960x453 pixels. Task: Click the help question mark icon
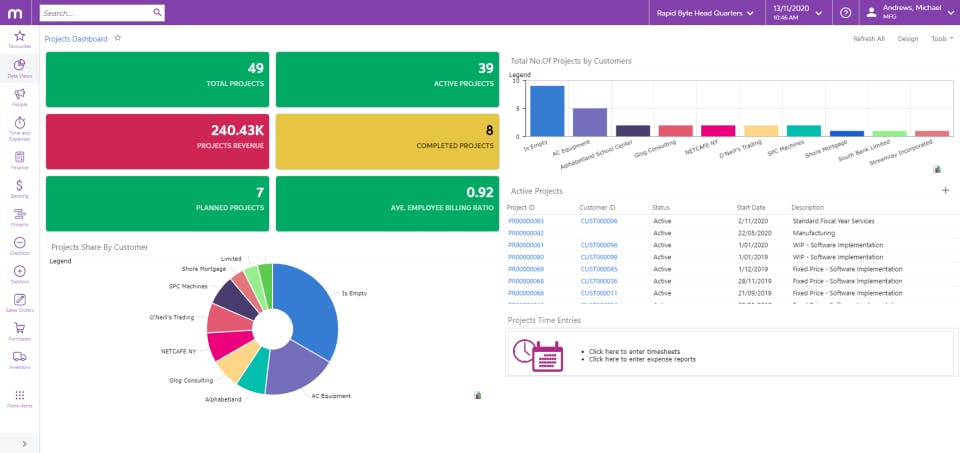(846, 13)
